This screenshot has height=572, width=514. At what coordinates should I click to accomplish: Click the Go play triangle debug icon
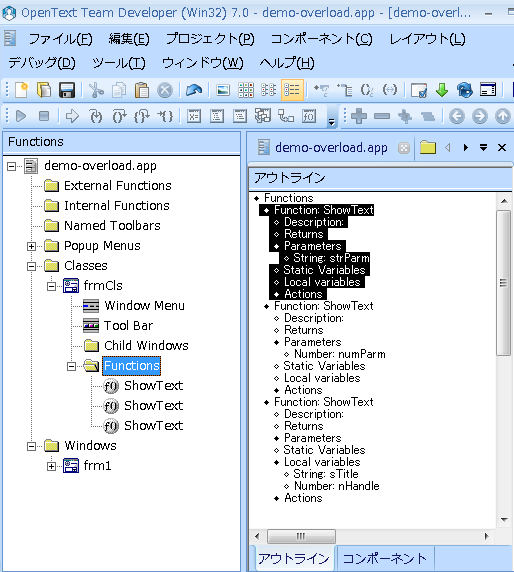click(x=21, y=116)
